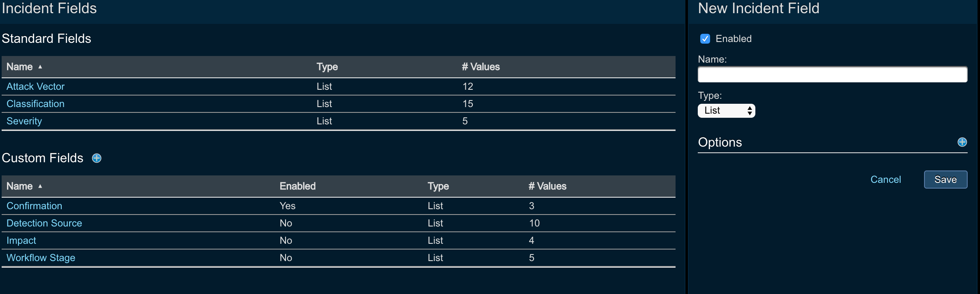Screen dimensions: 980x294
Task: Open the Classification field
Action: point(35,104)
